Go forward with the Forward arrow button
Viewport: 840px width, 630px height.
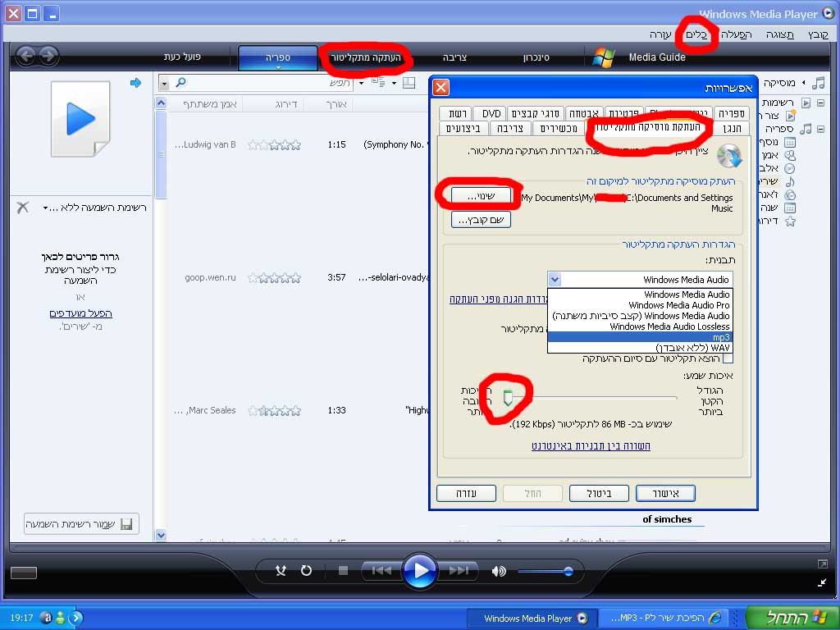point(48,56)
